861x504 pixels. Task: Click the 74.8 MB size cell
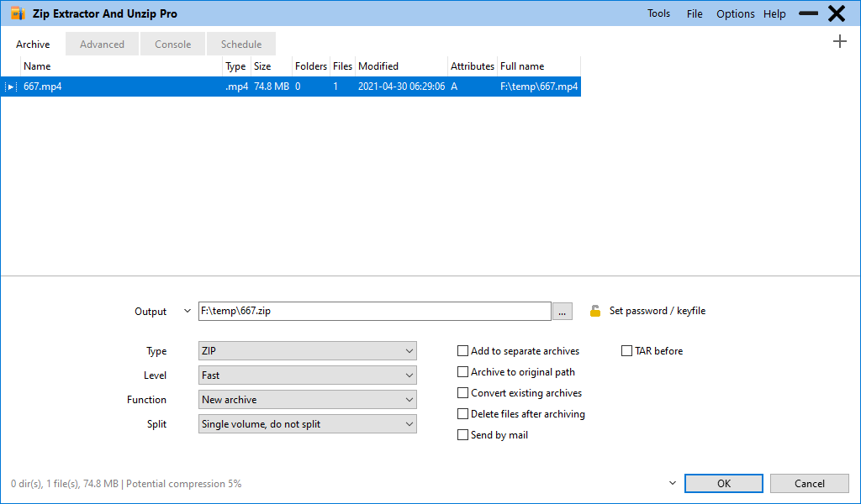click(272, 87)
